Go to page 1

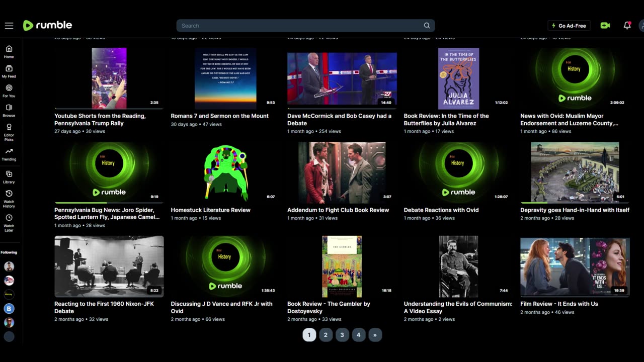(309, 335)
